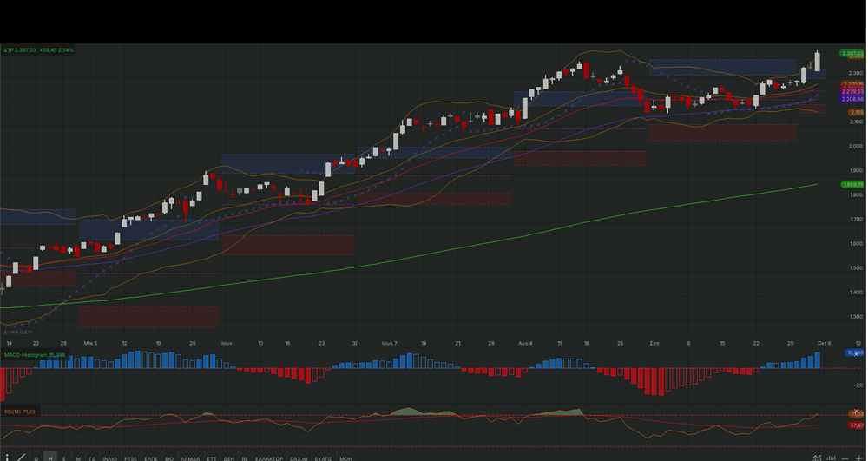Click the Σεπ date axis label
The image size is (868, 461).
(x=654, y=343)
